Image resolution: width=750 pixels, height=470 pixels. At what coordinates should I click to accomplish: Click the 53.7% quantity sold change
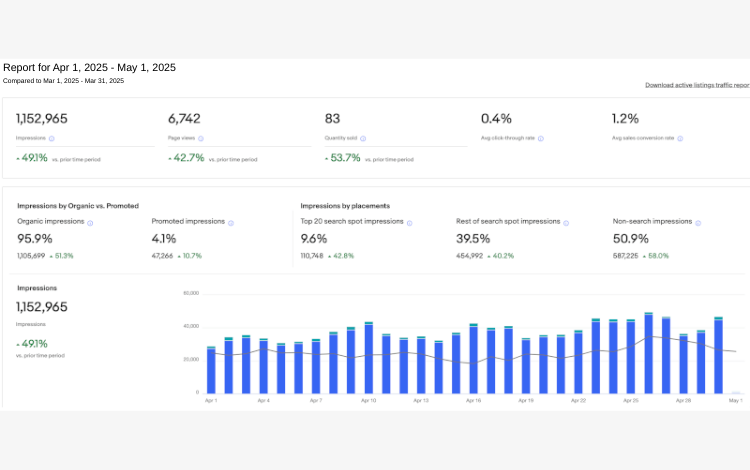pyautogui.click(x=345, y=158)
